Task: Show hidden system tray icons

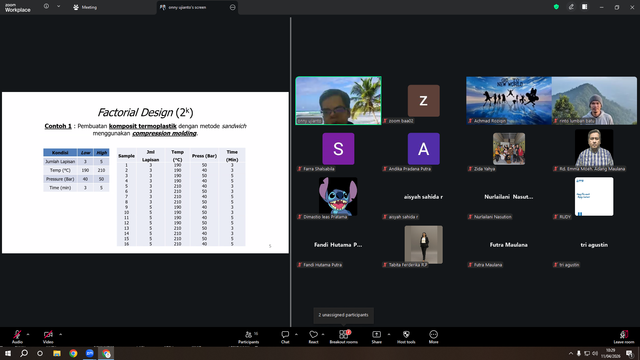Action: 571,353
